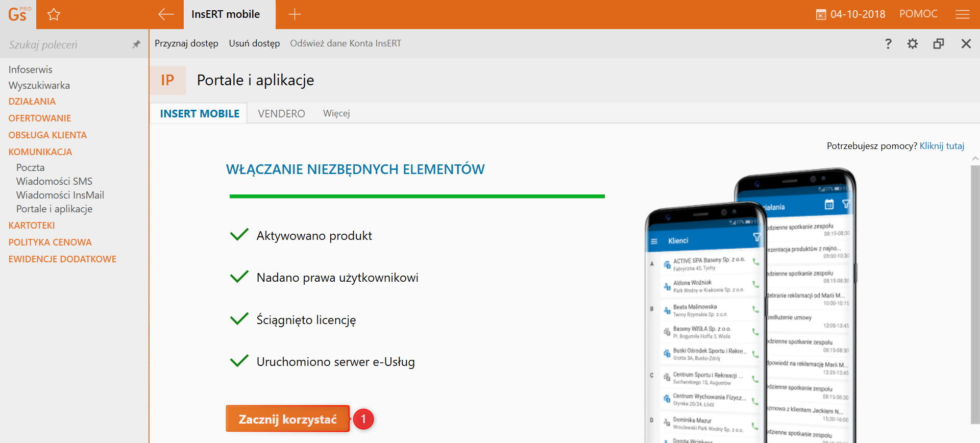Screen dimensions: 980x443
Task: Click the vertical scrollbar thumb
Action: click(x=975, y=294)
